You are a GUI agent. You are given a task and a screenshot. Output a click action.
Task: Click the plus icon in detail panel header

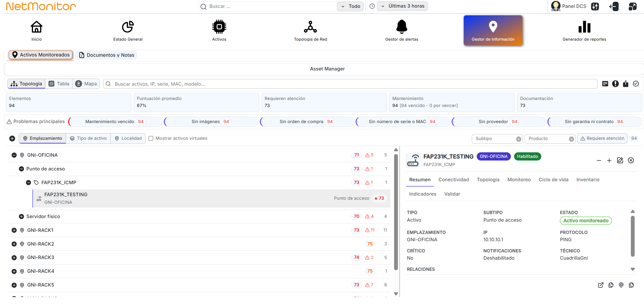coord(609,161)
